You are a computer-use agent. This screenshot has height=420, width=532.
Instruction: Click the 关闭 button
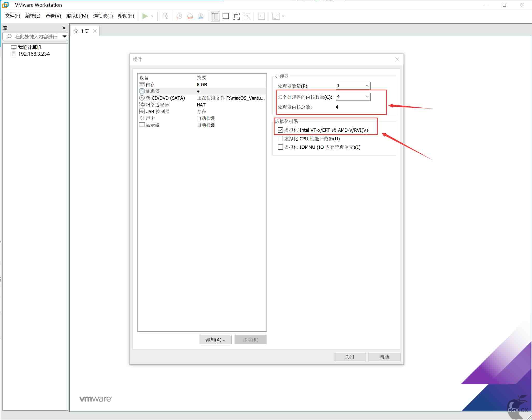pyautogui.click(x=349, y=357)
